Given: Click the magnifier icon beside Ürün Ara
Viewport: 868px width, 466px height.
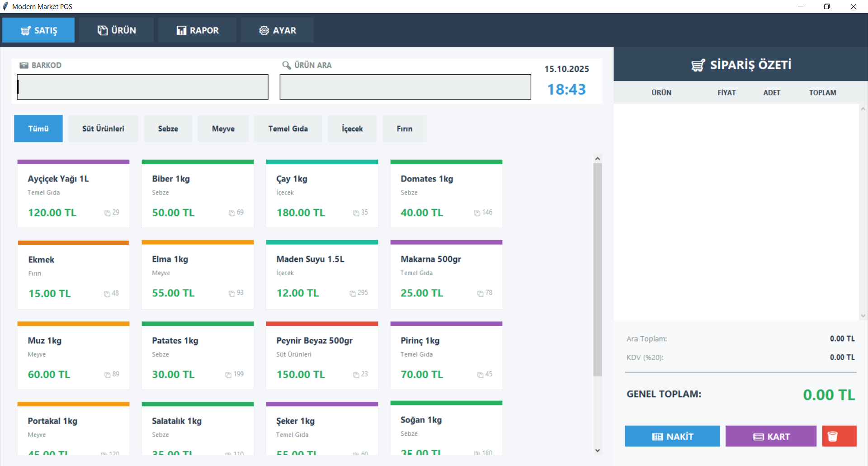Looking at the screenshot, I should click(286, 65).
